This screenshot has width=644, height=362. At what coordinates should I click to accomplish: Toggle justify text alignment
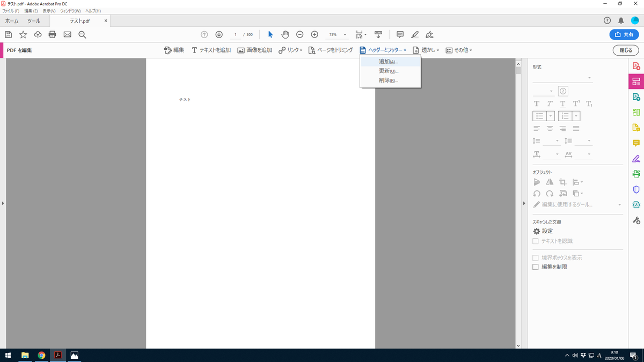click(576, 128)
